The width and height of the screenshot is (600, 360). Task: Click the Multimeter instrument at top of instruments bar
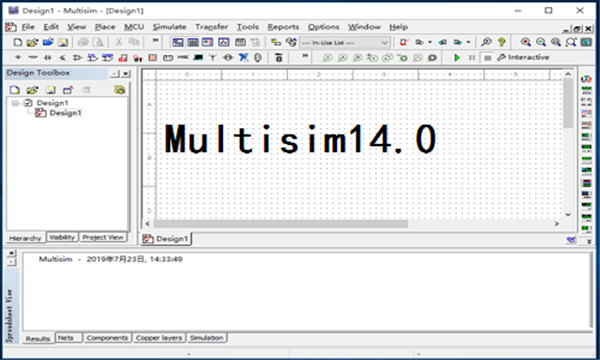pyautogui.click(x=586, y=79)
